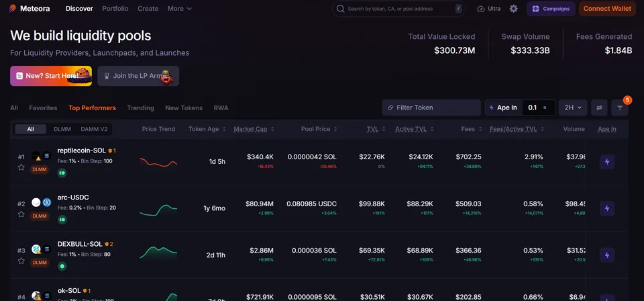Click the DEXBULL-SOL token pair icons
Screen dimensions: 644x301
coord(41,249)
